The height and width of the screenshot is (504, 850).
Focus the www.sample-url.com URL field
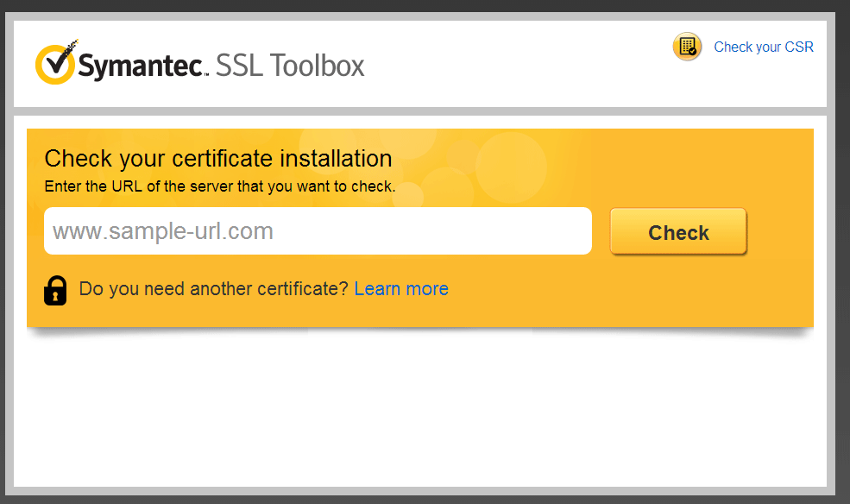click(318, 231)
